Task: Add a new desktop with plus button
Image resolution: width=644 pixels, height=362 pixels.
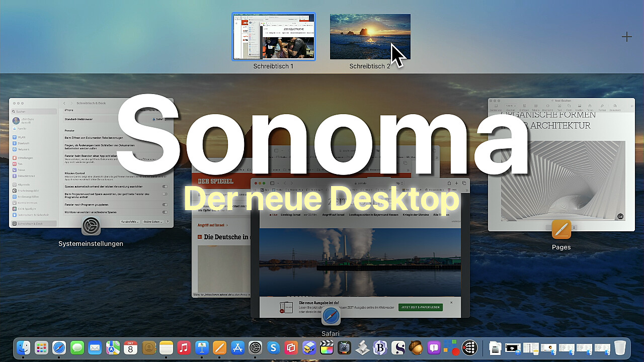Action: click(x=626, y=37)
